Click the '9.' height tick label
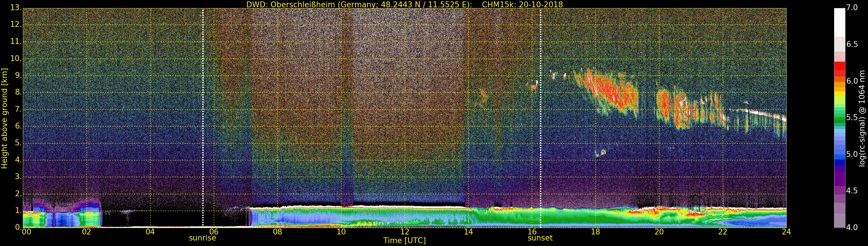 18,75
